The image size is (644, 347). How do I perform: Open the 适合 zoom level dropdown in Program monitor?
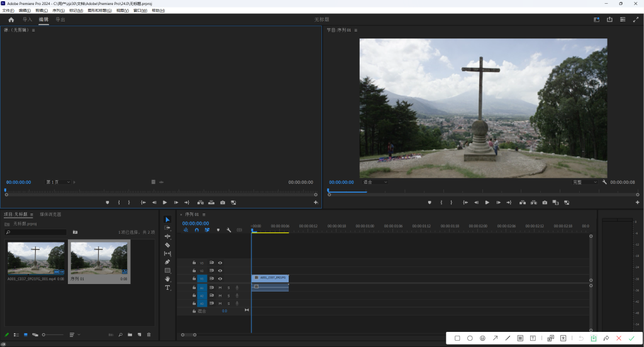click(375, 182)
